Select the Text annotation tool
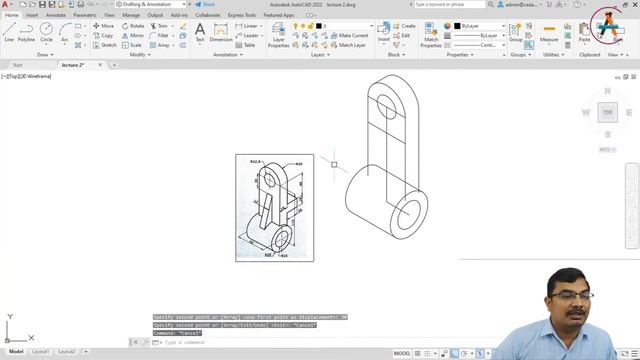Image resolution: width=640 pixels, height=360 pixels. coord(200,32)
